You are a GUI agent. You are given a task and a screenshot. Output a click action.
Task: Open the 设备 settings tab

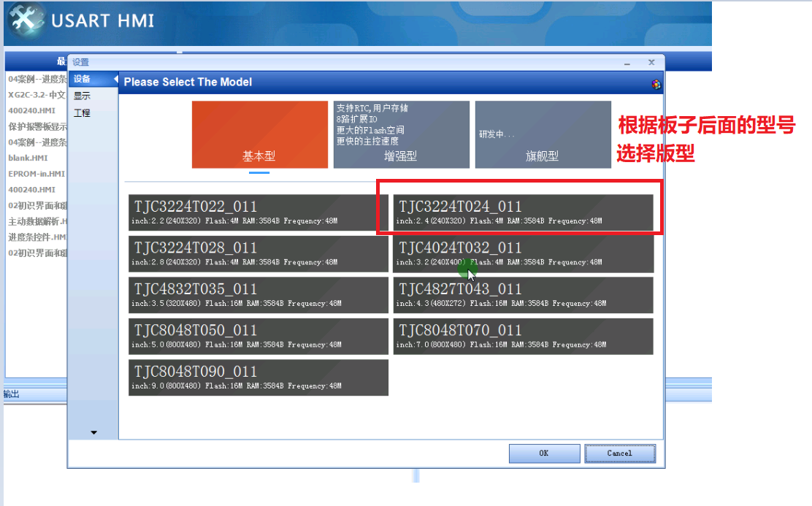point(93,80)
